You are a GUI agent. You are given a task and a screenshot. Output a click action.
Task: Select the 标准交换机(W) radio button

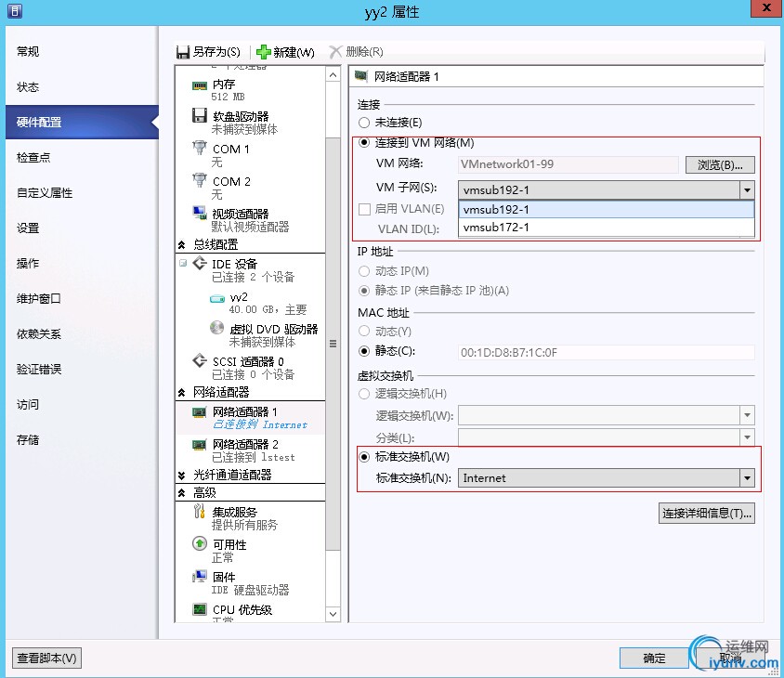click(364, 457)
